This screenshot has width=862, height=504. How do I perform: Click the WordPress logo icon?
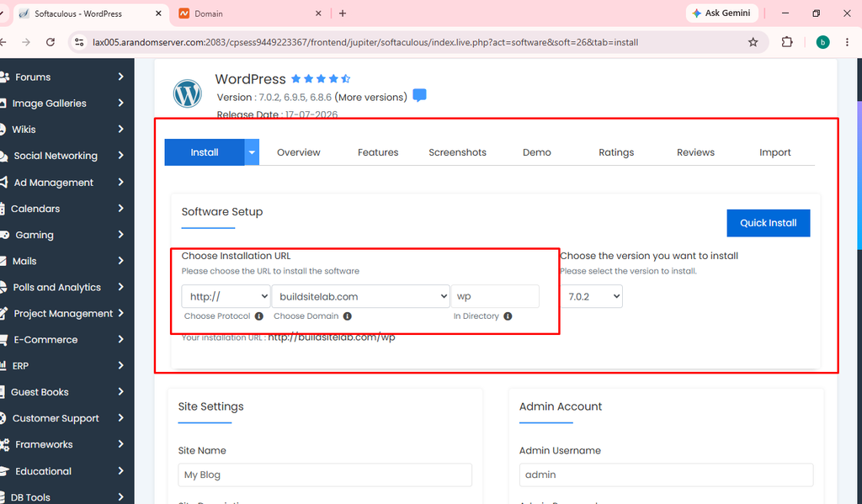point(188,93)
